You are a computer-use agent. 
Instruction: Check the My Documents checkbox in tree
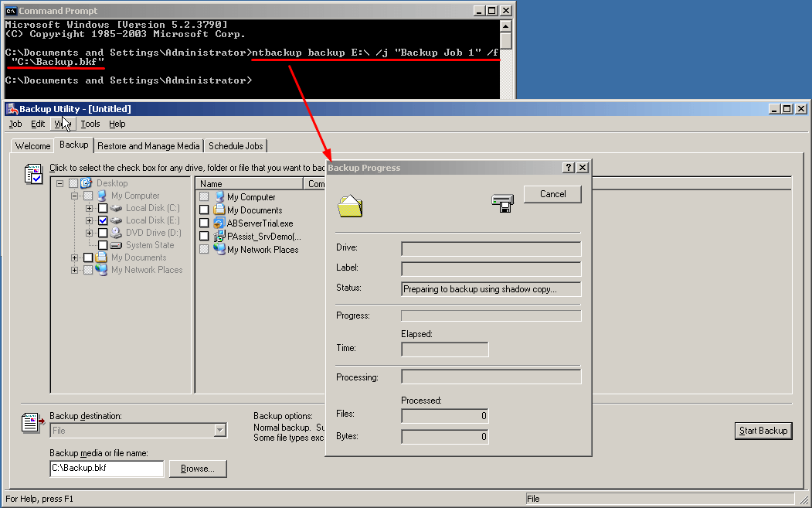point(88,257)
